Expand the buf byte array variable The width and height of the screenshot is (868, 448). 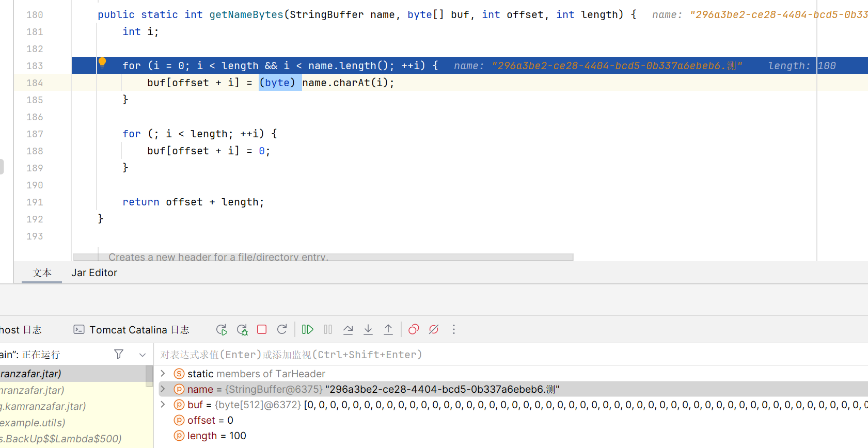tap(163, 405)
